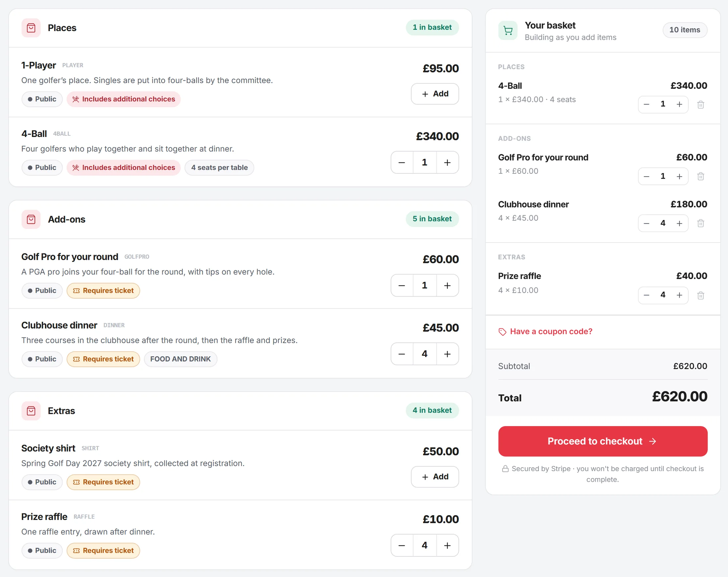Increase basket Golf Pro for your round quantity

(x=679, y=176)
